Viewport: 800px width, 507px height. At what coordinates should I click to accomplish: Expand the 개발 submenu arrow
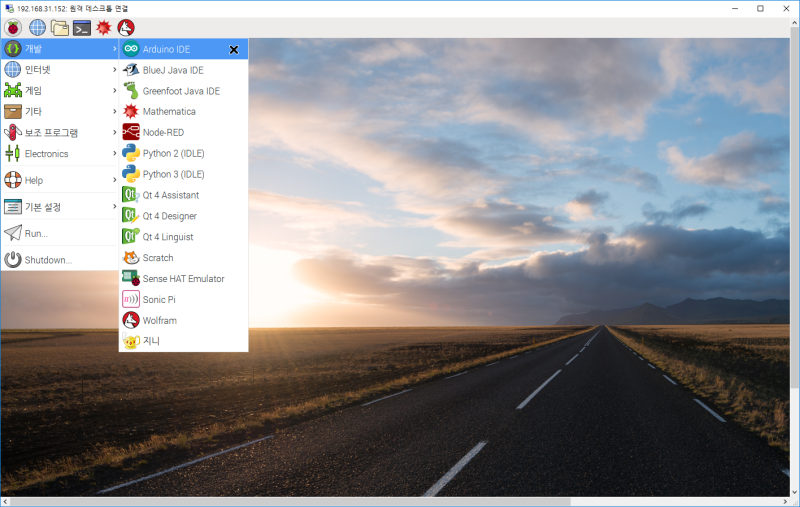coord(114,49)
